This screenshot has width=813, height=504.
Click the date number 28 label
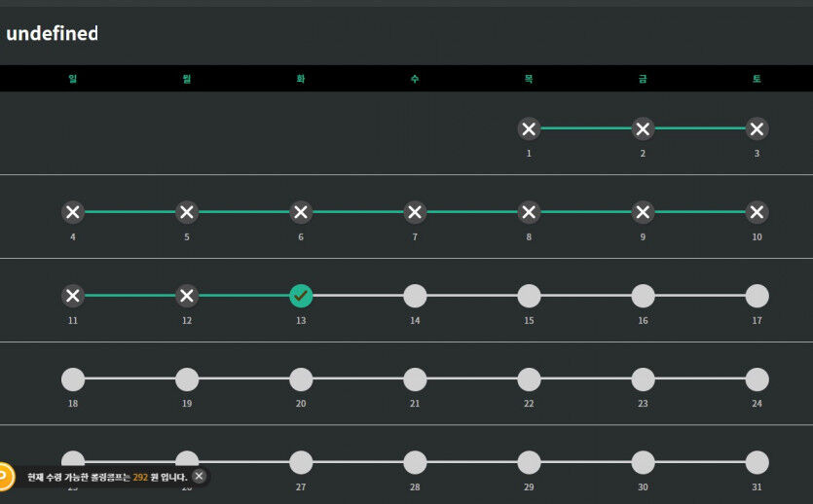tap(415, 486)
